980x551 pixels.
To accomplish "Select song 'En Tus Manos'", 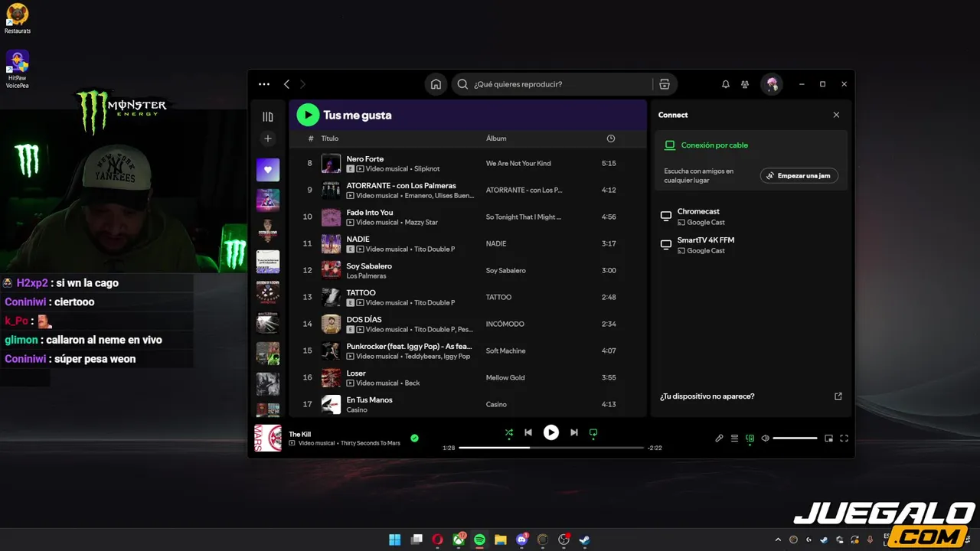I will [x=369, y=400].
